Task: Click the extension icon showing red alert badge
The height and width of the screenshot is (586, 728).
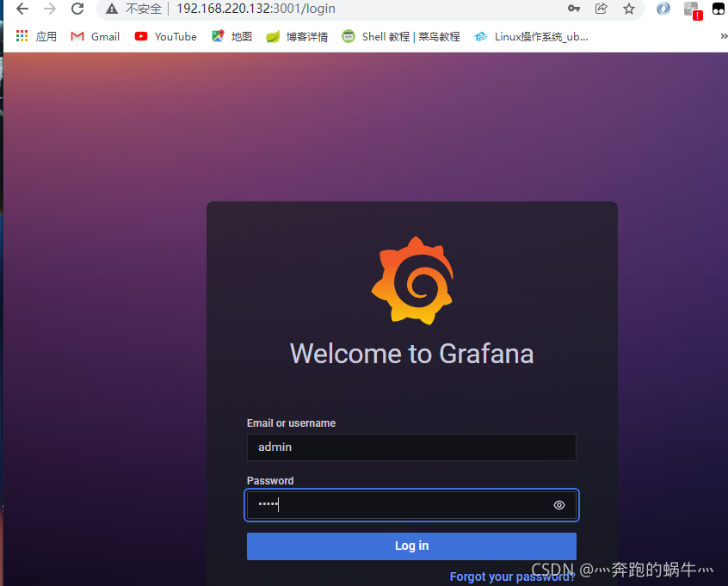Action: pos(693,9)
